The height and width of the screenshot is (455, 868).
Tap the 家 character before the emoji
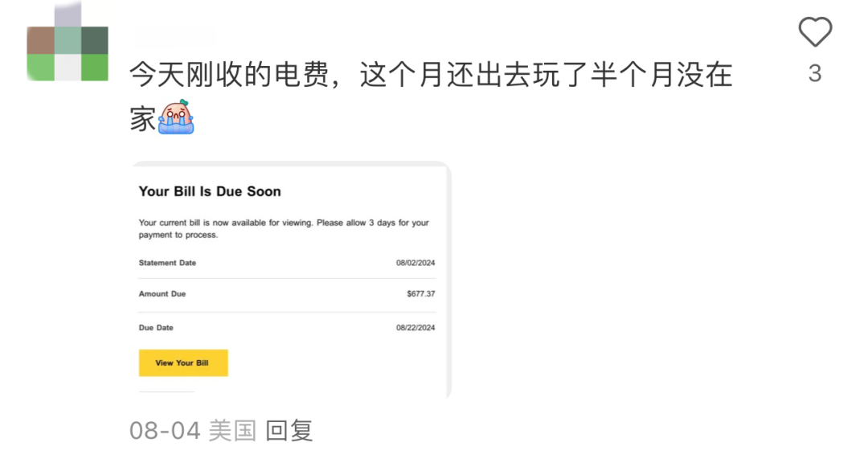pos(143,118)
